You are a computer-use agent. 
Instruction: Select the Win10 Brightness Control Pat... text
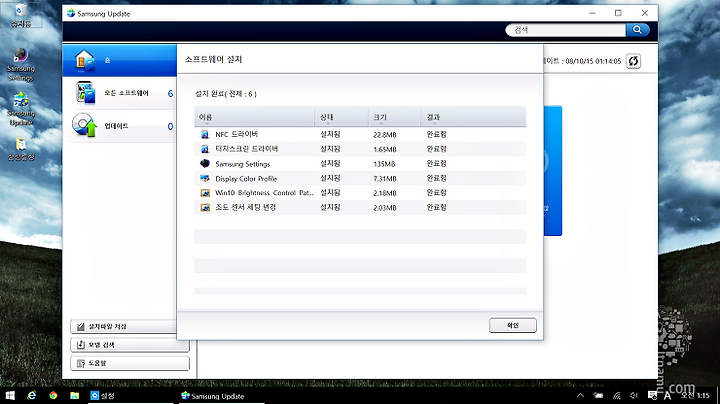coord(264,193)
